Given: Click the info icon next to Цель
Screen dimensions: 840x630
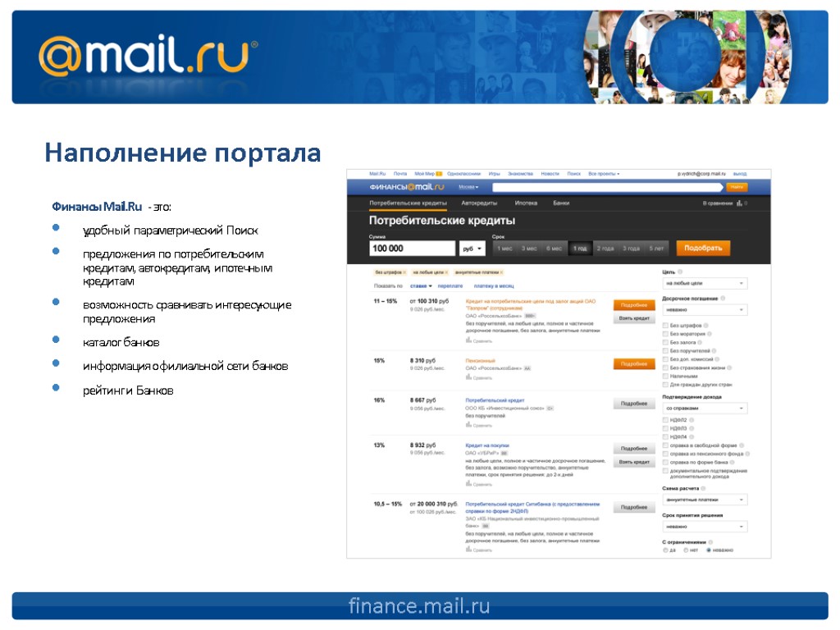Looking at the screenshot, I should [x=680, y=272].
